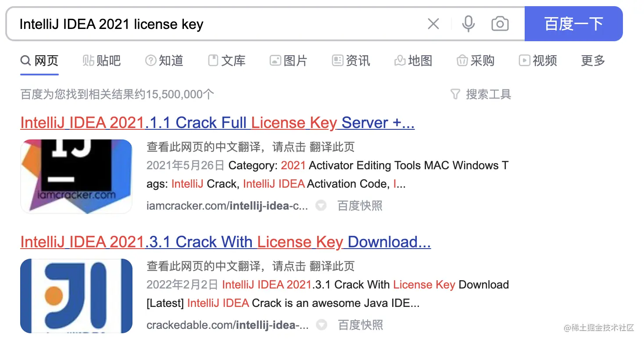
Task: Open image search with the camera icon
Action: [x=500, y=24]
